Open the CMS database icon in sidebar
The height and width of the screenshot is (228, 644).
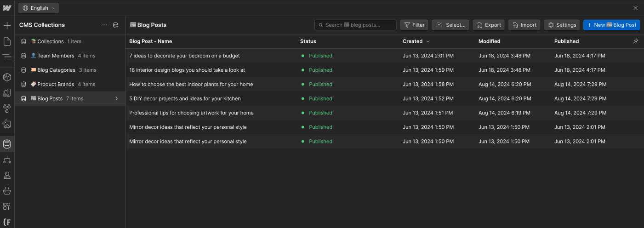point(7,144)
